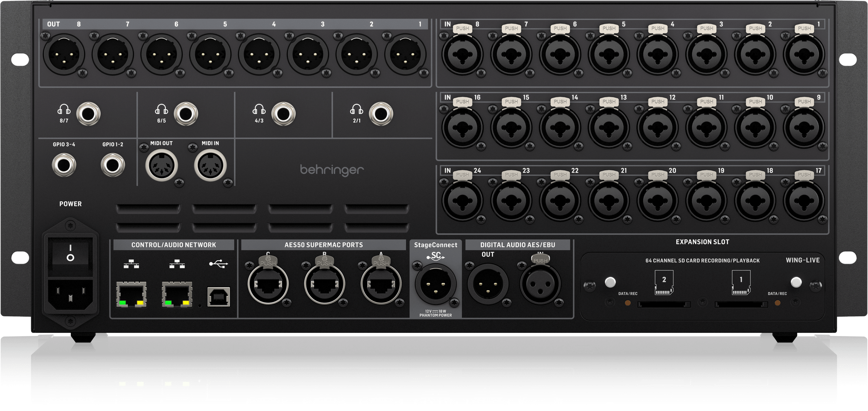The width and height of the screenshot is (868, 411).
Task: Select combo input jack 16
Action: point(462,128)
